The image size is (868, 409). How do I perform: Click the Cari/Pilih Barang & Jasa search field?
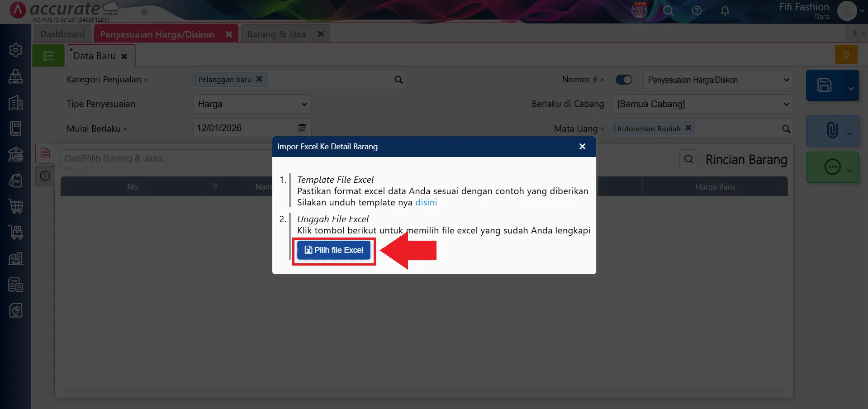tap(165, 159)
